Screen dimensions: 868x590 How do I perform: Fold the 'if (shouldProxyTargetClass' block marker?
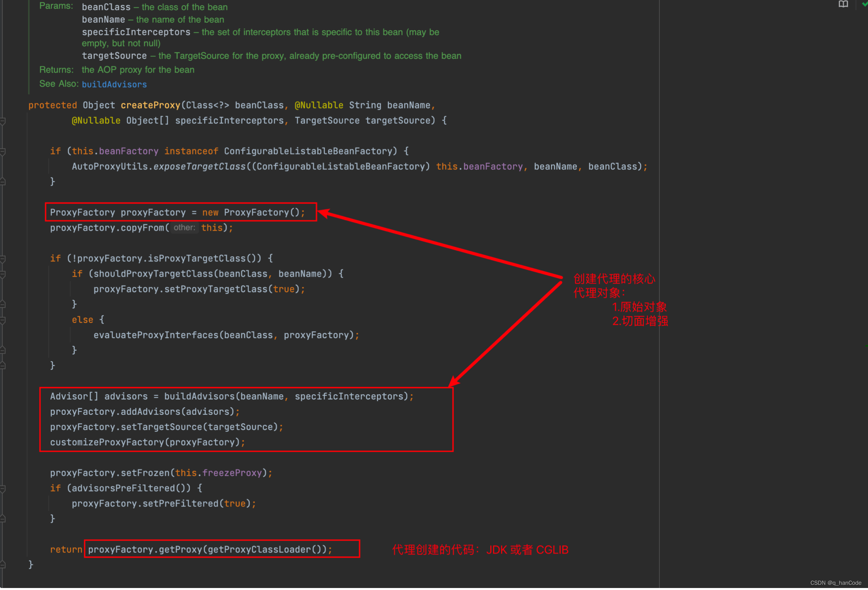(x=2, y=274)
